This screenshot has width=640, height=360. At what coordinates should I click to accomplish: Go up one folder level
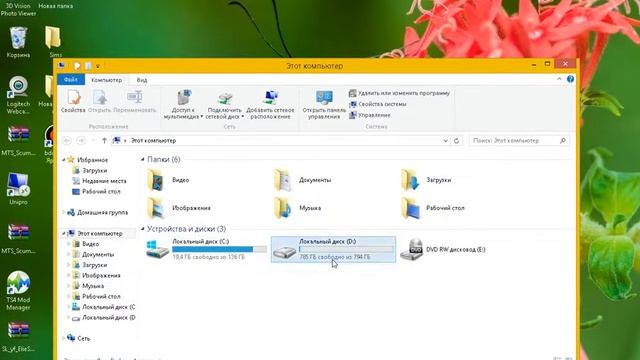[104, 140]
